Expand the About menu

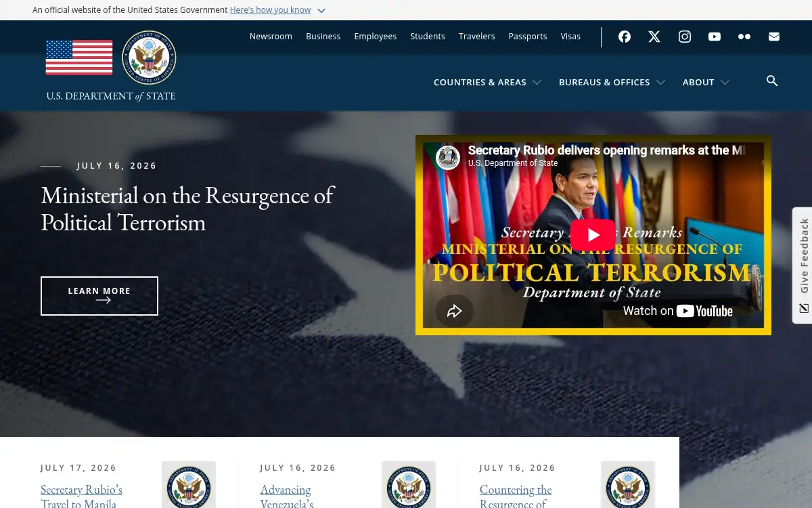[x=706, y=82]
